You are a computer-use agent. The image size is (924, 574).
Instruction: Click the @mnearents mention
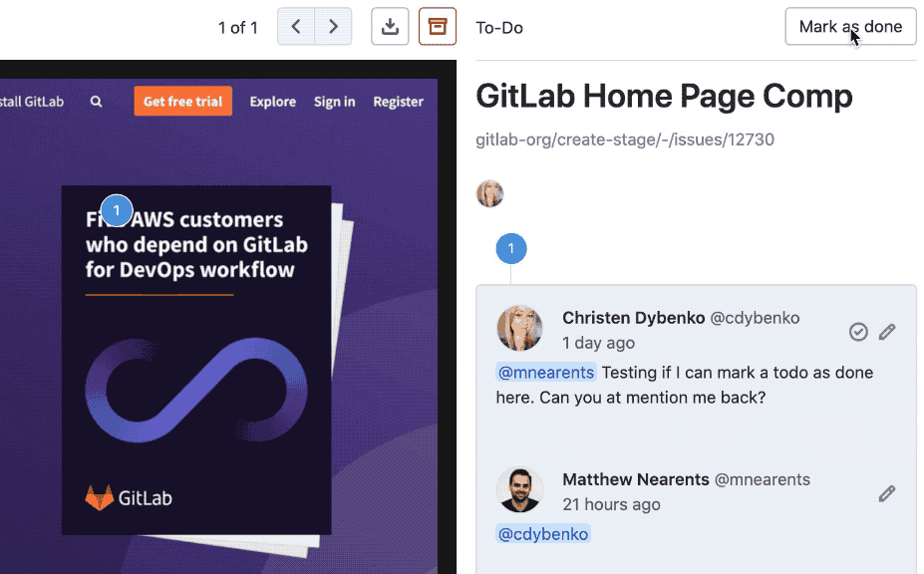[x=545, y=373]
